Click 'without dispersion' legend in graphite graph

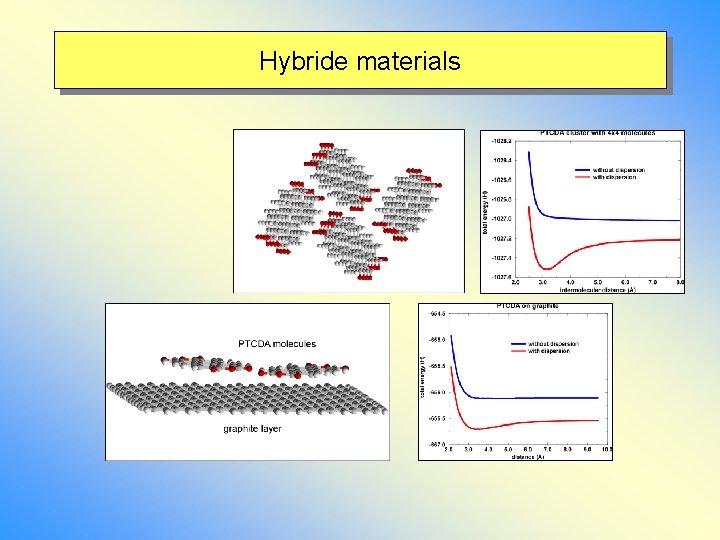(553, 343)
